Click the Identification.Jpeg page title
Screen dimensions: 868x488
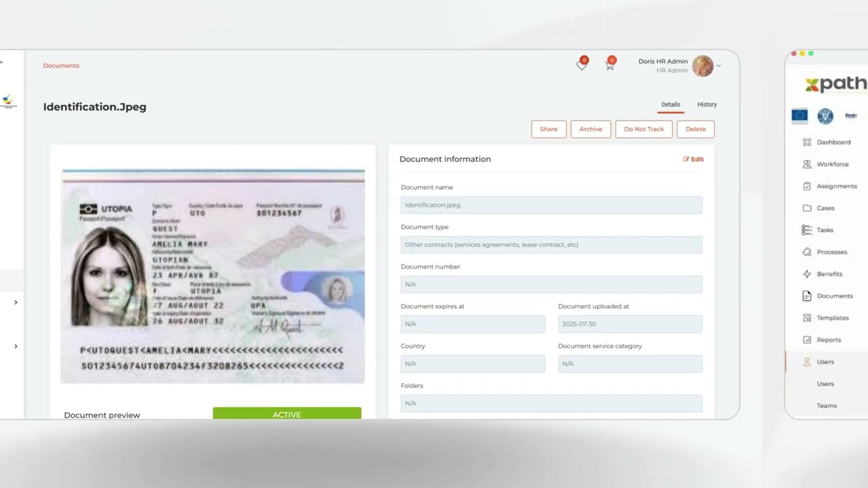coord(95,106)
